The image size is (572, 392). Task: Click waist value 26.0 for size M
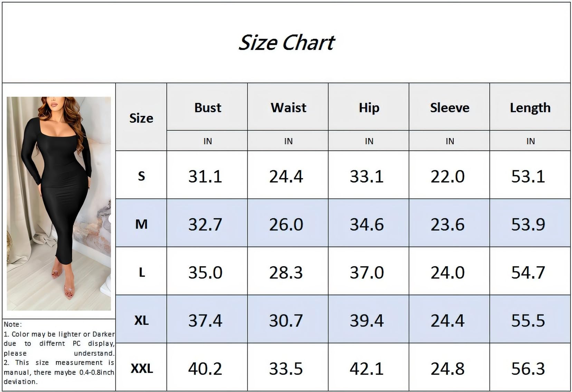click(x=286, y=224)
